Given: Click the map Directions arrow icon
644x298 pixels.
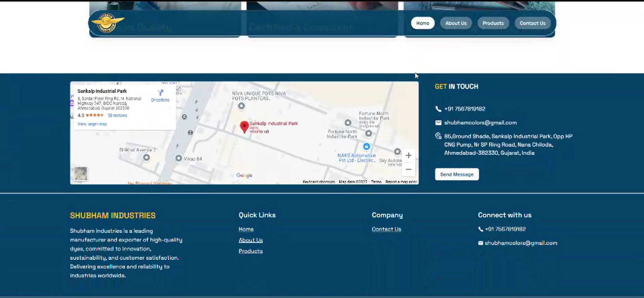Looking at the screenshot, I should click(160, 92).
